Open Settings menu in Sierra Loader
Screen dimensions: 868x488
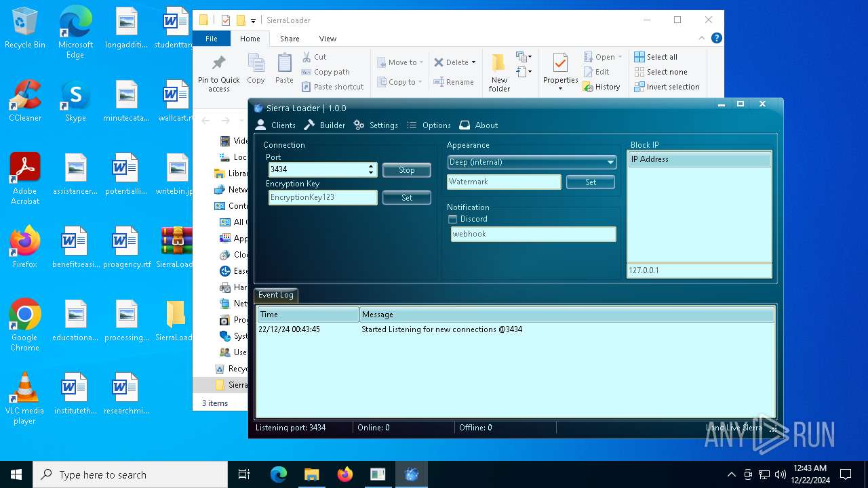(376, 125)
